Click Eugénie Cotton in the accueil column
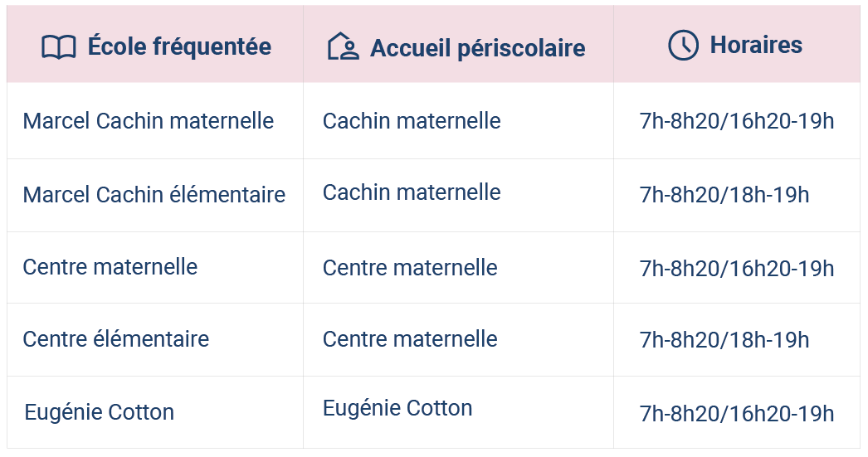The image size is (868, 457). click(x=397, y=408)
